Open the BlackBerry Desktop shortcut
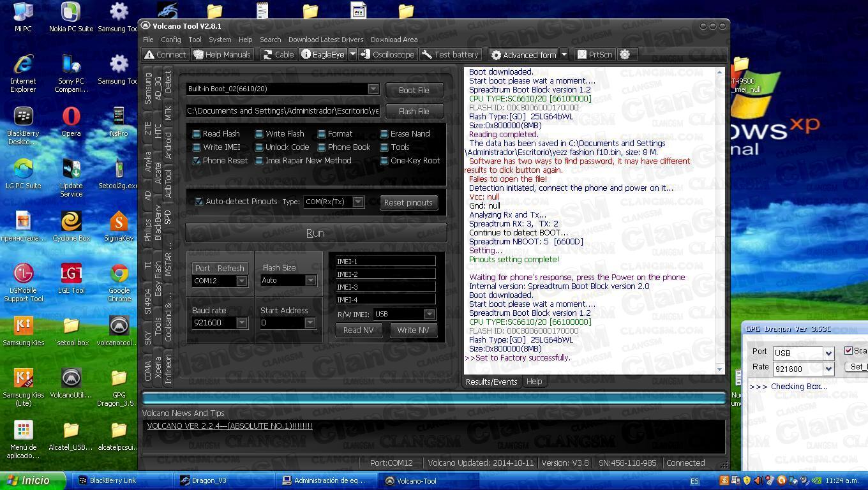 (23, 126)
